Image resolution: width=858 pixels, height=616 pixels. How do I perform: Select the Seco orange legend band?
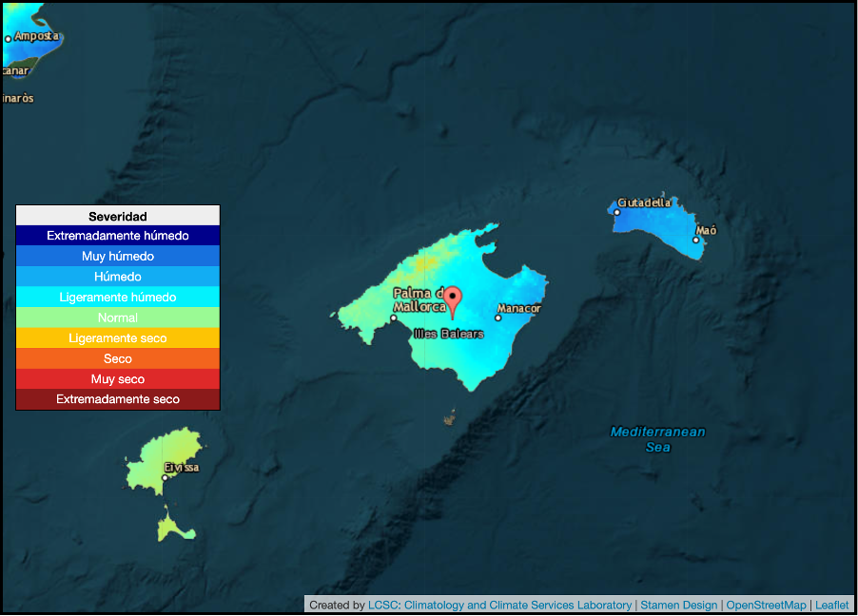coord(118,358)
